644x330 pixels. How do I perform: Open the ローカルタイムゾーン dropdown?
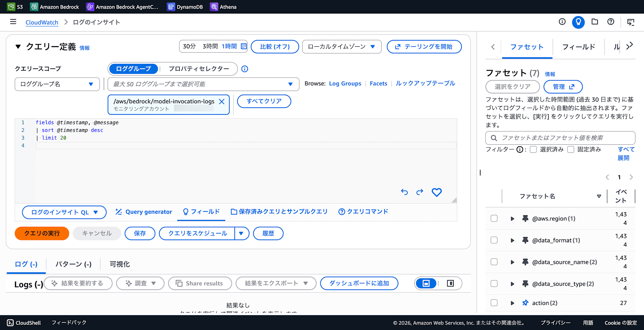coord(342,47)
